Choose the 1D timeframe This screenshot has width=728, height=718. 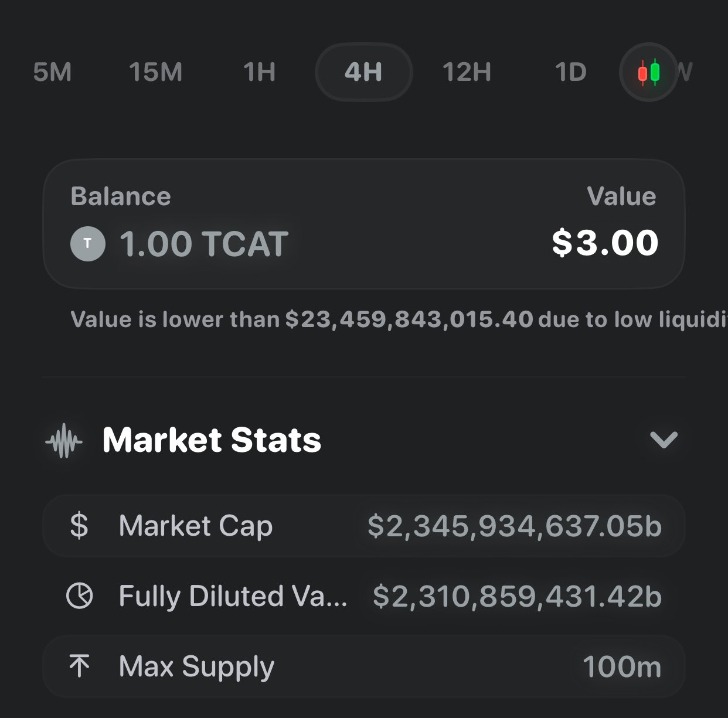(x=570, y=73)
